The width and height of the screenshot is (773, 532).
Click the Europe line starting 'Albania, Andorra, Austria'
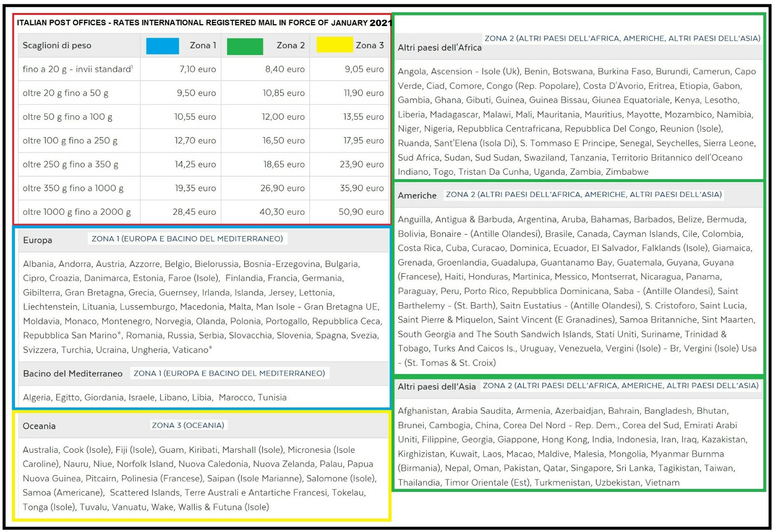tap(191, 264)
